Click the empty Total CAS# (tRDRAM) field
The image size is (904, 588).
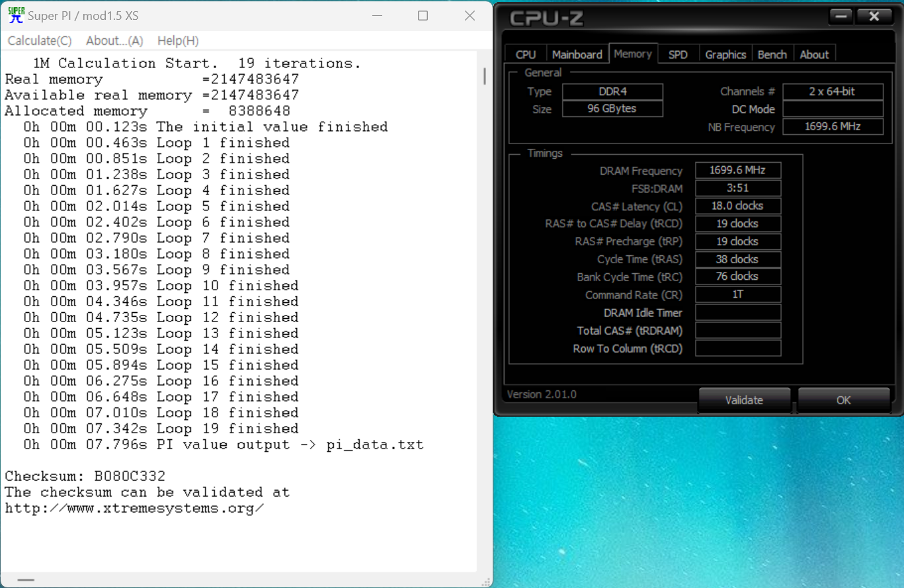tap(738, 330)
